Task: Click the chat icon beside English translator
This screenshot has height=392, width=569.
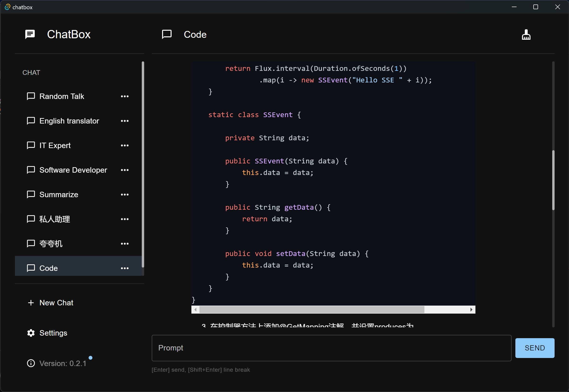Action: pos(31,121)
